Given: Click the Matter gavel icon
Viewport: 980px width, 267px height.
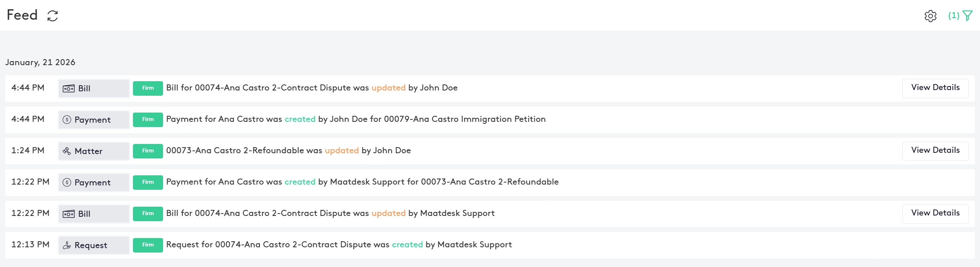Looking at the screenshot, I should (x=67, y=151).
